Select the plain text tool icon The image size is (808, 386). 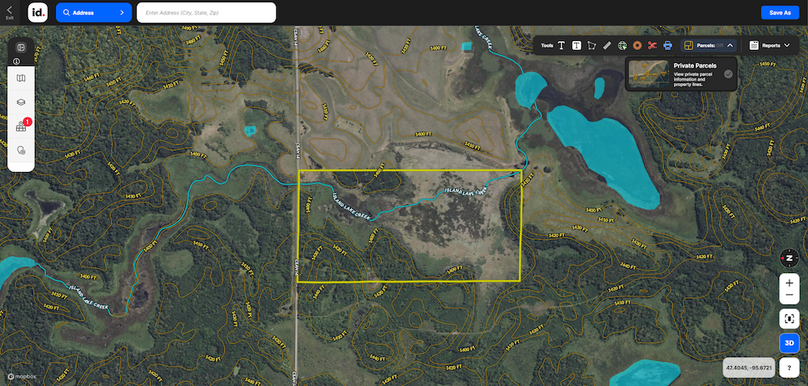pos(561,45)
